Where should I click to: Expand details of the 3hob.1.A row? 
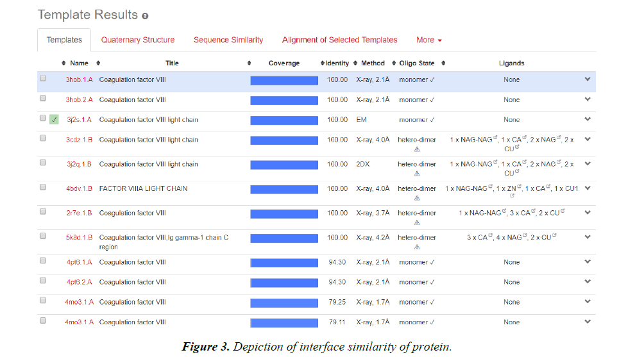[x=587, y=79]
